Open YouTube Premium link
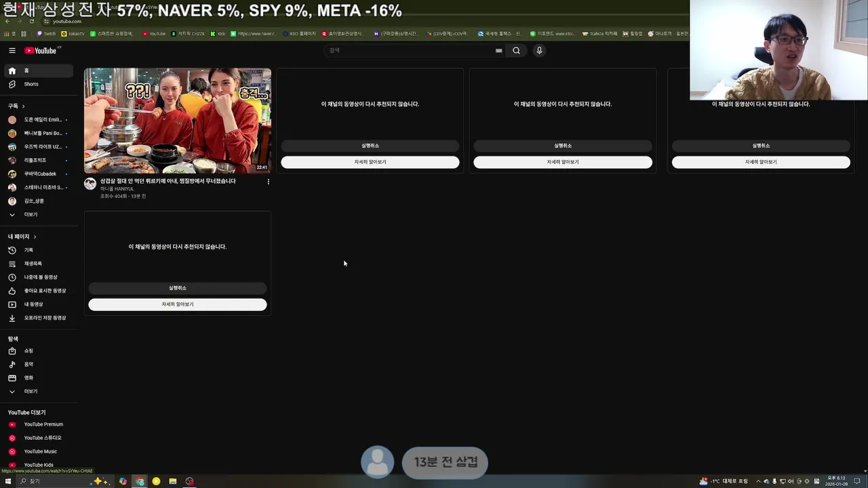 [x=38, y=424]
